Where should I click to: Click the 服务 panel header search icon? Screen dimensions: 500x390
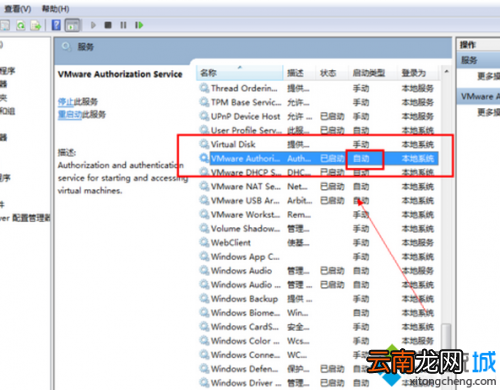(x=66, y=47)
